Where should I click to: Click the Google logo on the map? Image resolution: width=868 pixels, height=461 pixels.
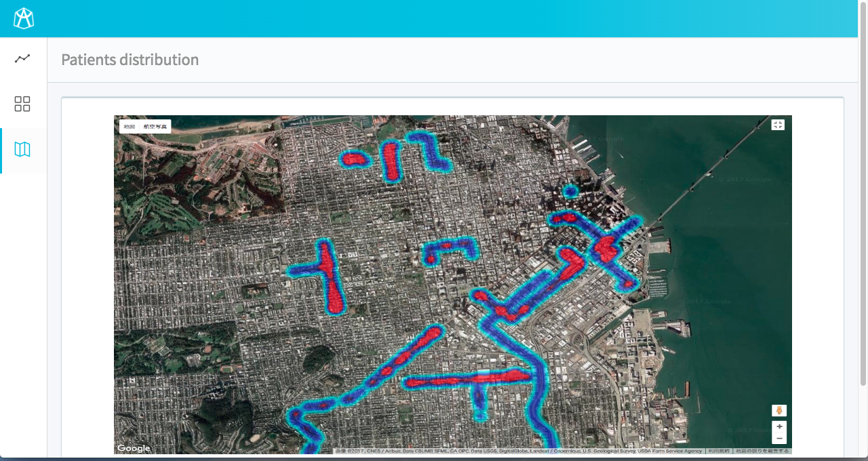point(134,448)
